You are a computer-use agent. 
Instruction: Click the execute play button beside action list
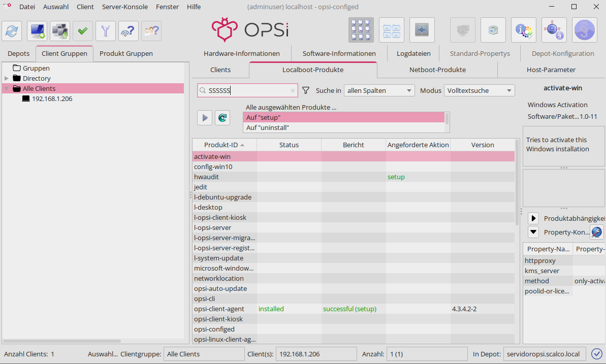205,118
